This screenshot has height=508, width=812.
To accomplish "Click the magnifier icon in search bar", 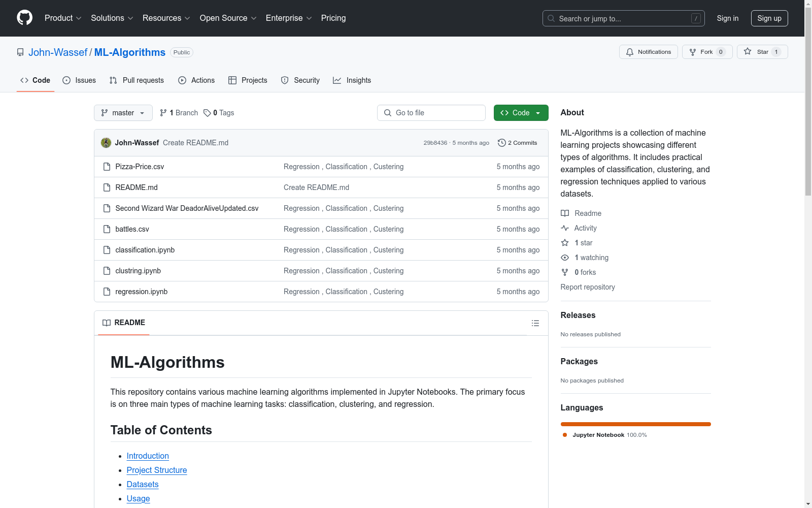I will (551, 18).
